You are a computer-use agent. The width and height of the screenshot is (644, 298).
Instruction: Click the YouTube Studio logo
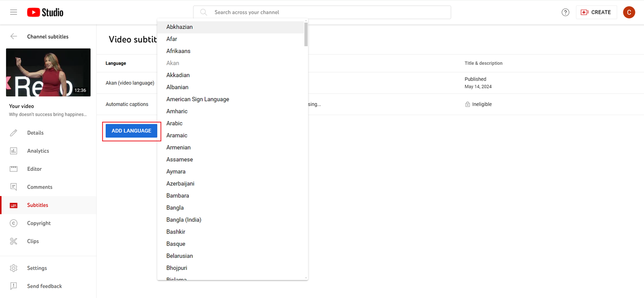pyautogui.click(x=45, y=12)
